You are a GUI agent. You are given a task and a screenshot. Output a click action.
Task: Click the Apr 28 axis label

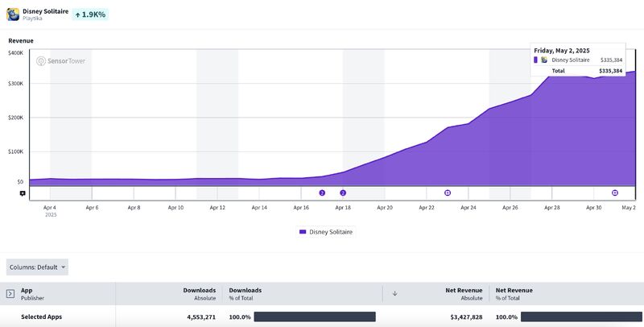click(552, 208)
